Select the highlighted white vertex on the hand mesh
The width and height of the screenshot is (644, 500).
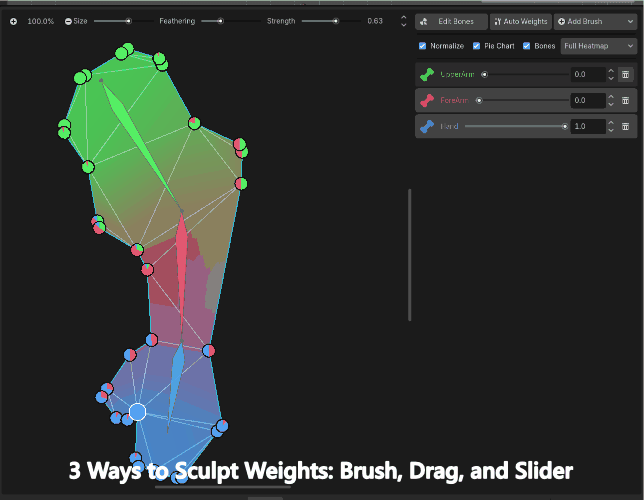[x=138, y=412]
